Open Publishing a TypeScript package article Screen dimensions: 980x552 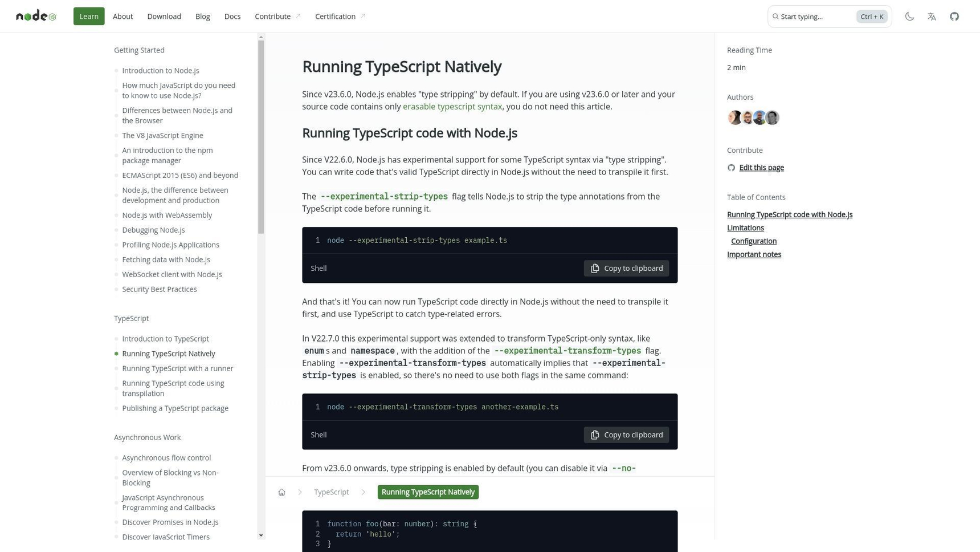pyautogui.click(x=175, y=408)
